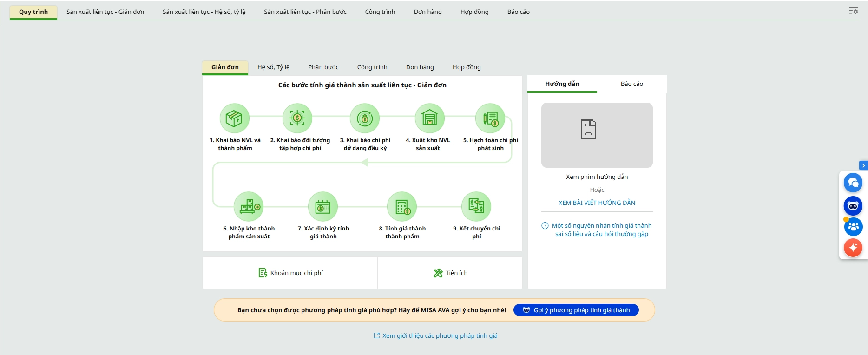
Task: Click Nhập kho thành phẩm sản xuất icon
Action: tap(249, 207)
